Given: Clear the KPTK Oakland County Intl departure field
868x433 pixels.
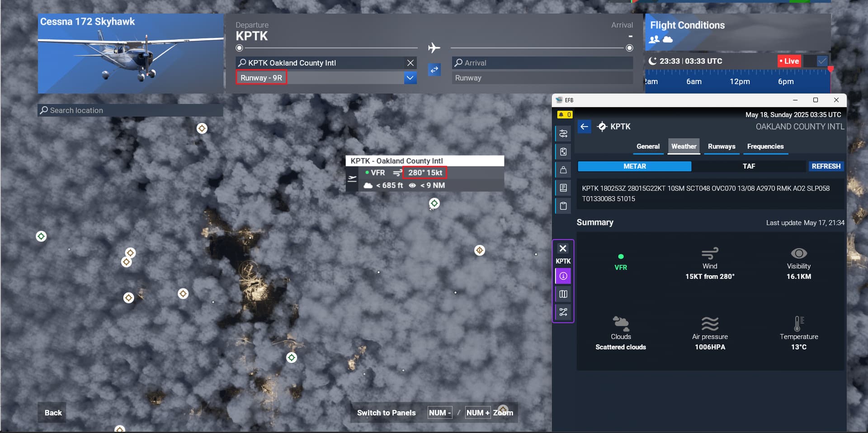Looking at the screenshot, I should (410, 63).
